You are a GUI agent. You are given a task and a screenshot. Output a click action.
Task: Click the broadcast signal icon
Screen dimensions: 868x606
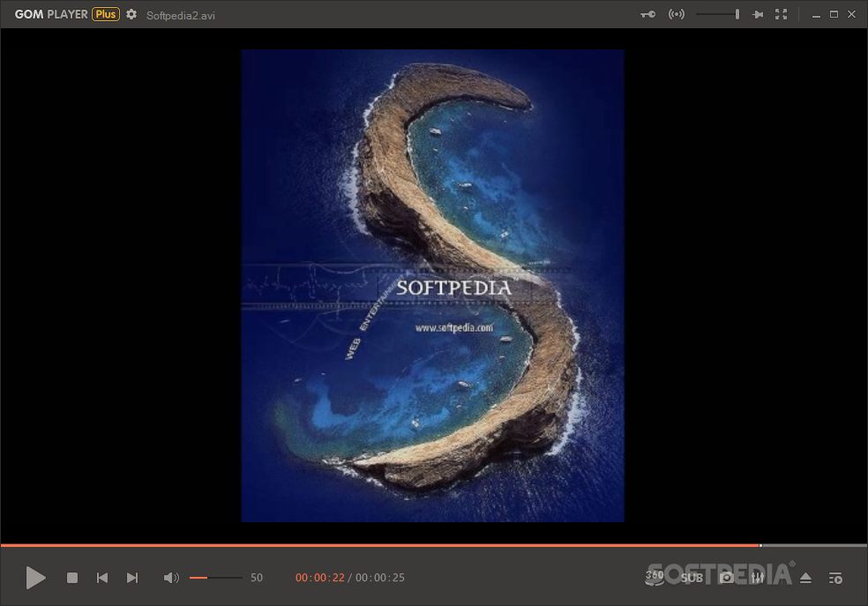(x=677, y=14)
